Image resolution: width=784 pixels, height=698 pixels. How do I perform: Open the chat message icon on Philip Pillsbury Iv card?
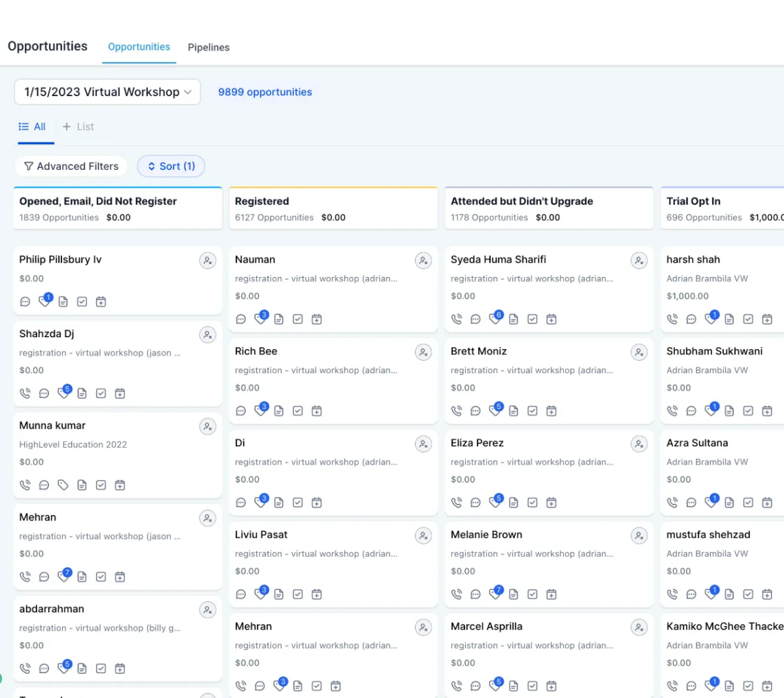pos(25,302)
